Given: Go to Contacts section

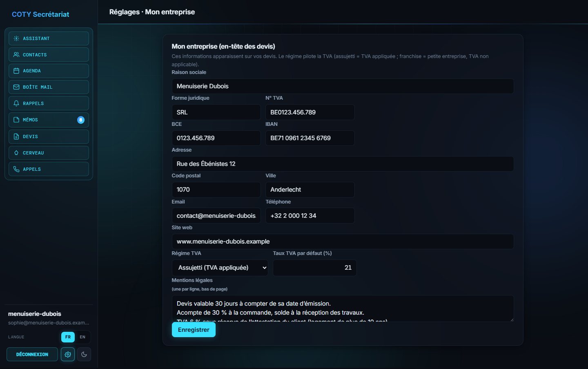Looking at the screenshot, I should tap(49, 55).
